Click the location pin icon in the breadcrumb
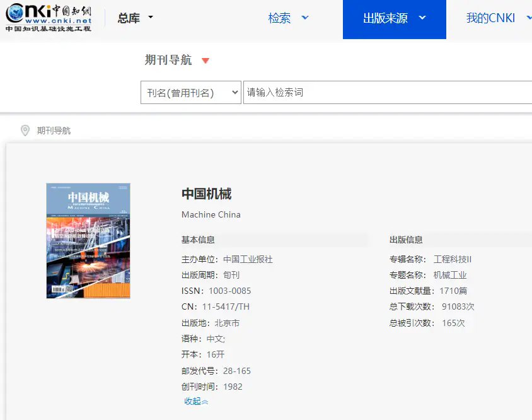This screenshot has height=420, width=532. click(25, 131)
